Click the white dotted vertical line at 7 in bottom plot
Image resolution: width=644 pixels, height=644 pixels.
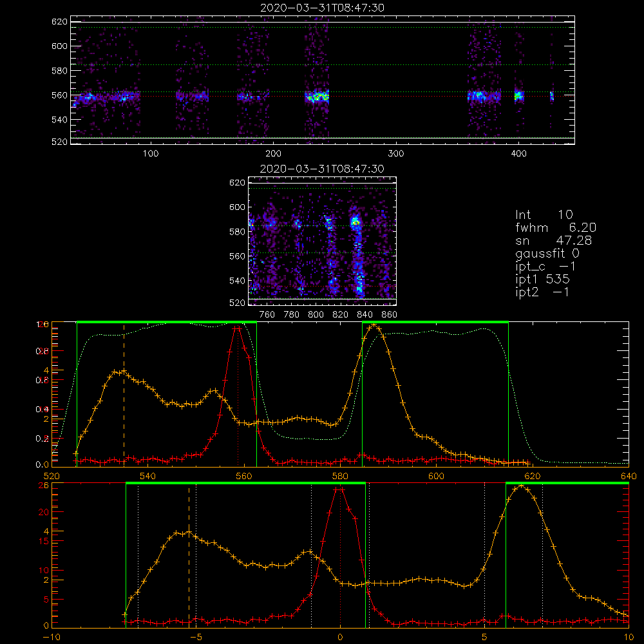542,555
